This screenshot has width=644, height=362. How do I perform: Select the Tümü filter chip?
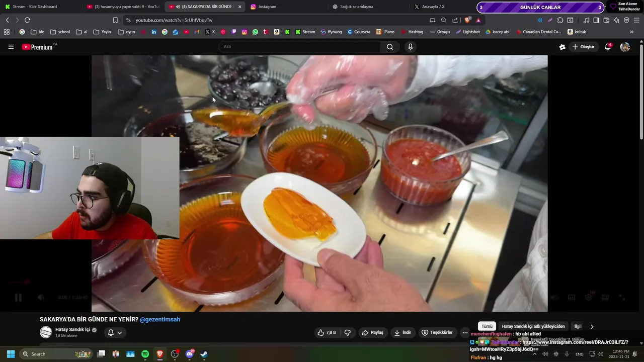487,326
